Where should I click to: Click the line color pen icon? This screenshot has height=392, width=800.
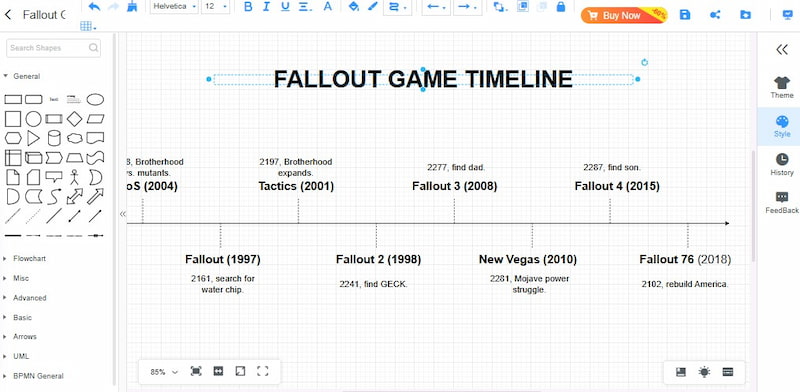point(372,7)
